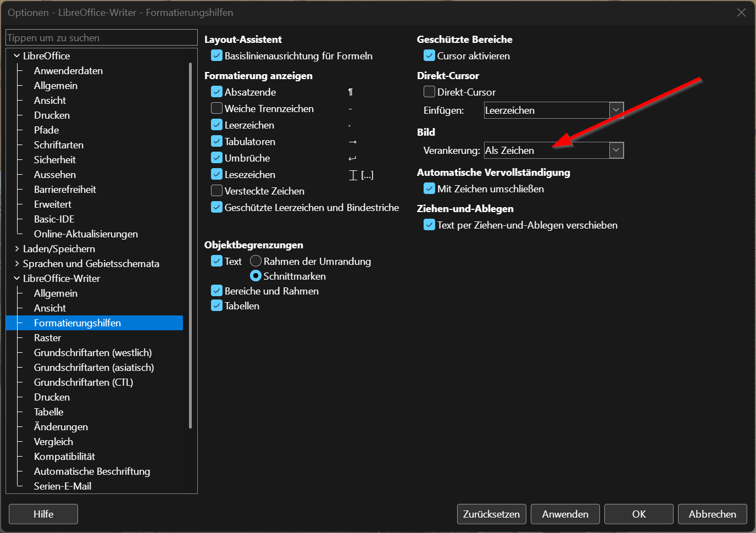Open Grundschriftarten (asiatisch) page

[x=94, y=368]
